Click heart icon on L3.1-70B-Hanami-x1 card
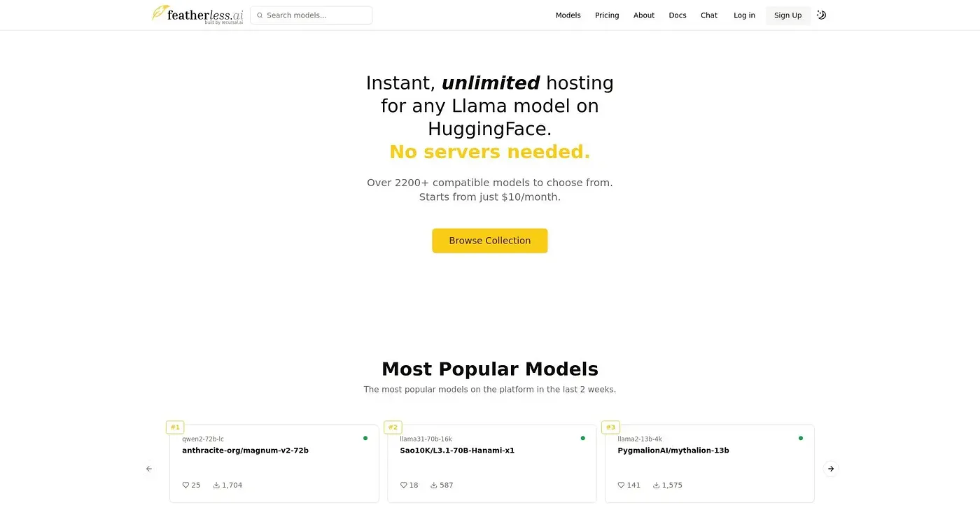980x510 pixels. 403,485
